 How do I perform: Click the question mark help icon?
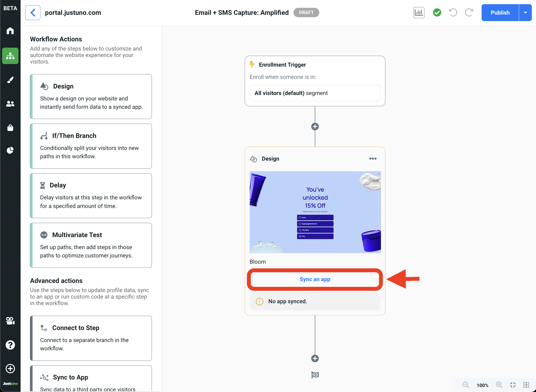click(10, 345)
